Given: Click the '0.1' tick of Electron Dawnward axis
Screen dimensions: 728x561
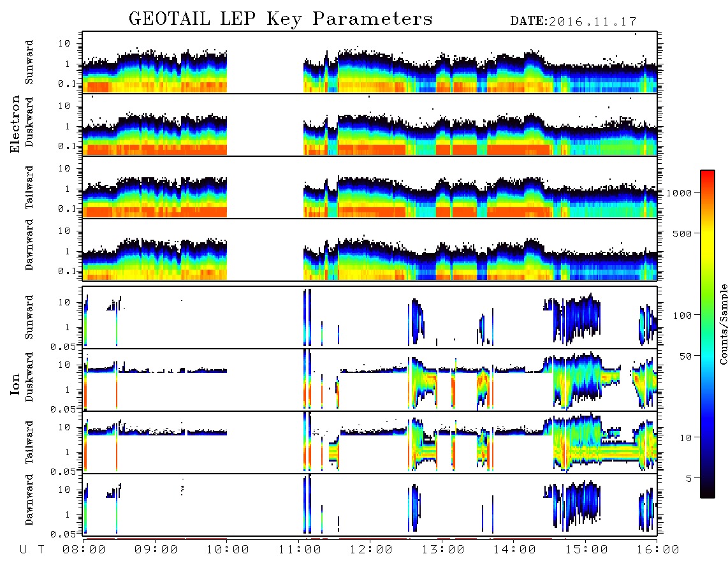Looking at the screenshot, I should [68, 271].
